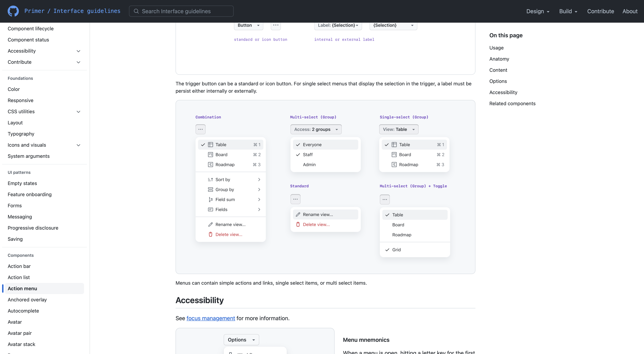
Task: Click the Board icon in Single-select menu
Action: 394,155
